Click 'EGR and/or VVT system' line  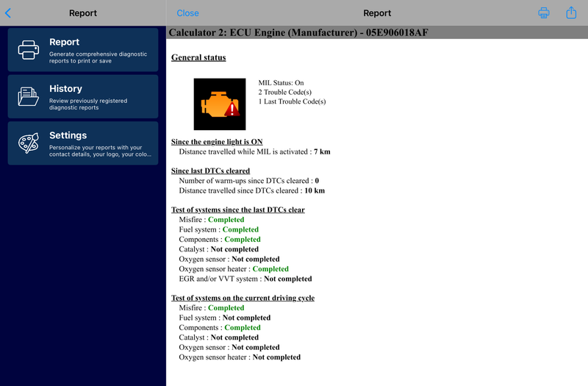click(x=245, y=279)
